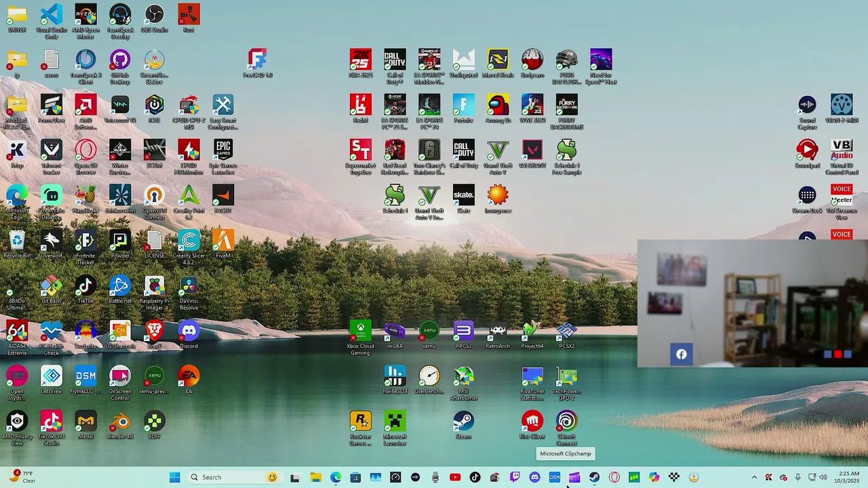Open Battle.net desktop icon
The image size is (868, 488).
pos(120,290)
